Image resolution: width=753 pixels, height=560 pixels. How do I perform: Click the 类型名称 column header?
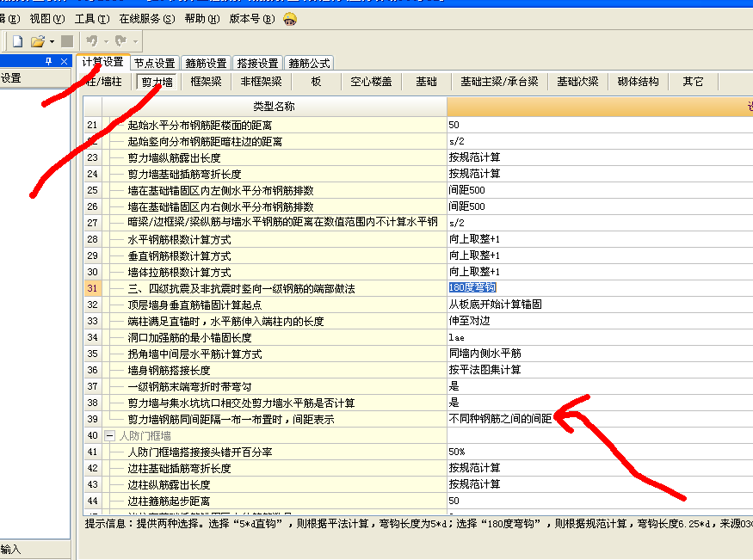[275, 107]
